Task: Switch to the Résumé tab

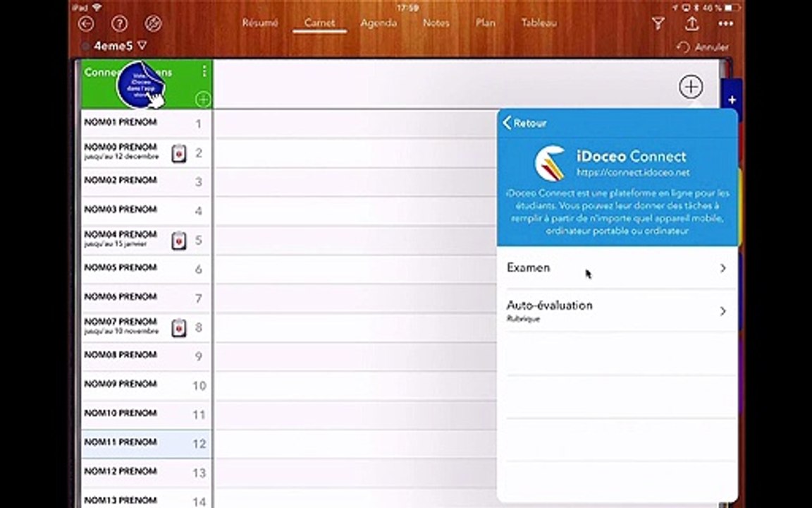Action: 260,23
